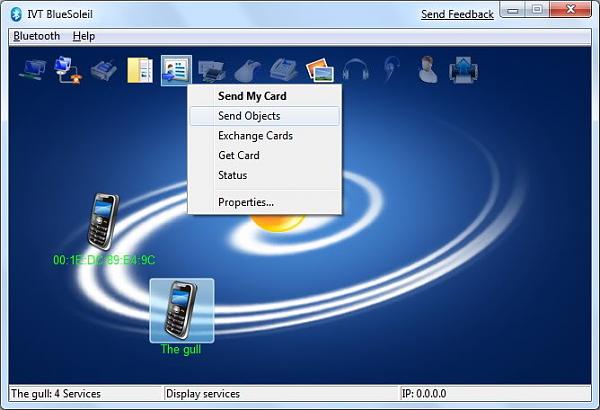
Task: Choose Exchange Cards from context menu
Action: point(265,136)
